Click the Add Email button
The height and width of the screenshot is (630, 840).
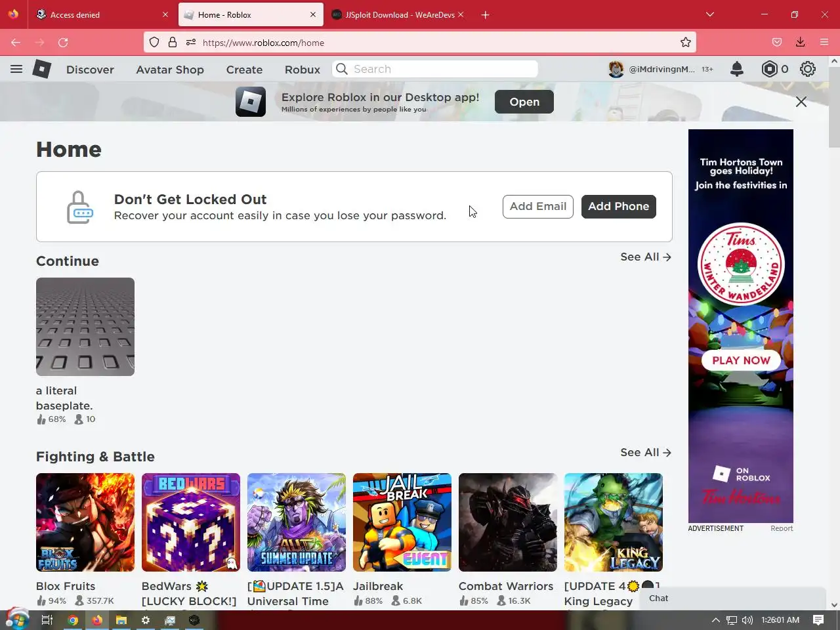pos(538,207)
